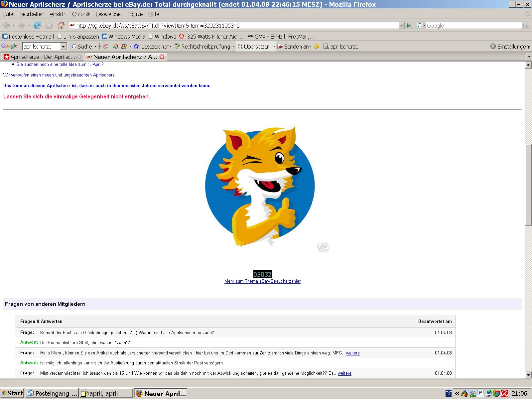Screen dimensions: 532x399
Task: Open the Lesezeichen menu in menu bar
Action: click(x=109, y=14)
